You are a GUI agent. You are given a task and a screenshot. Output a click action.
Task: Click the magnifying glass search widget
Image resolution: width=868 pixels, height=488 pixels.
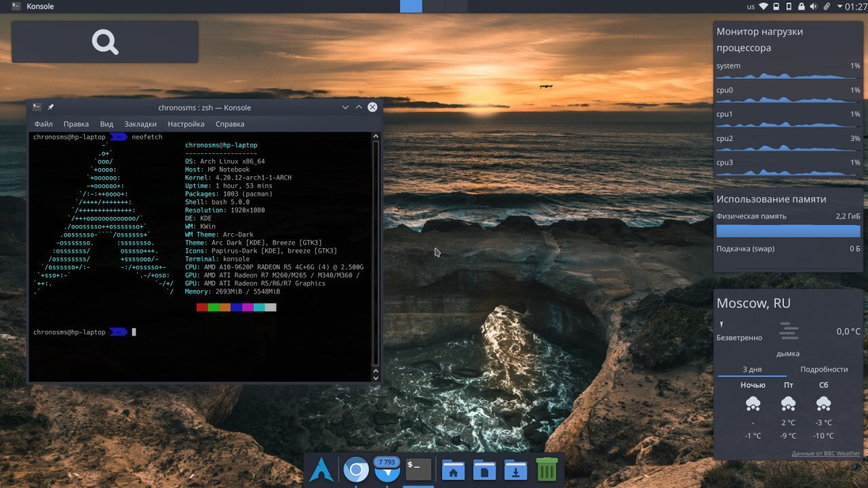tap(105, 42)
